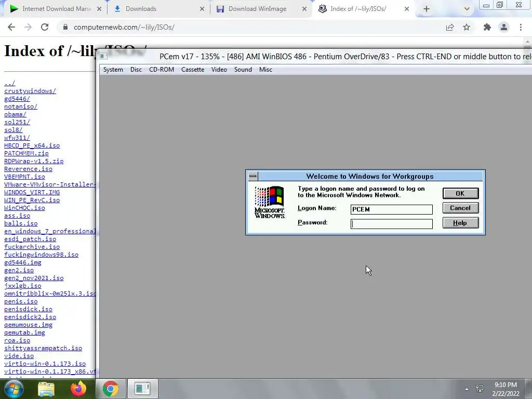532x399 pixels.
Task: Open PCem Disc menu
Action: pos(136,70)
